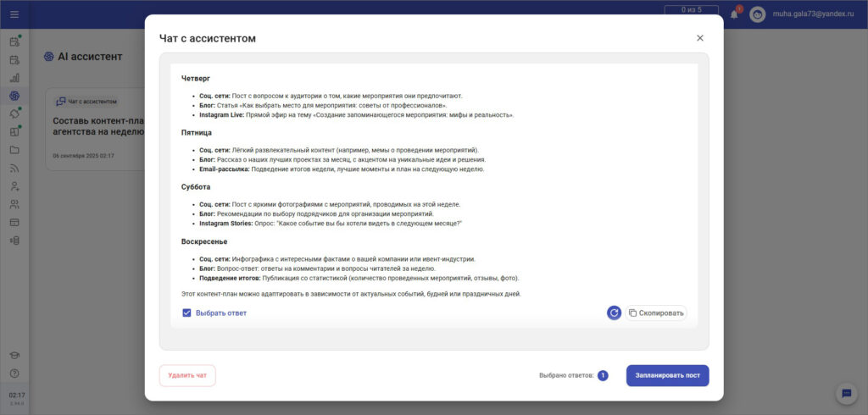868x415 pixels.
Task: Open the second calendar icon in sidebar
Action: pyautogui.click(x=14, y=60)
